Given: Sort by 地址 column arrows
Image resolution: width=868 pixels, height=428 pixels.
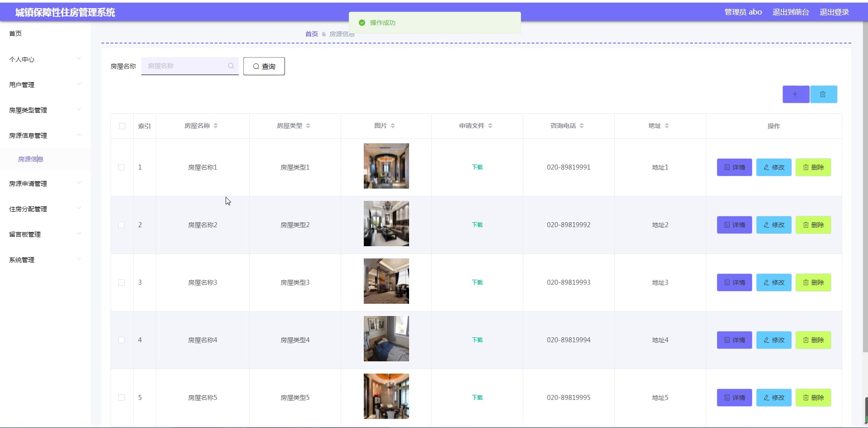Looking at the screenshot, I should point(667,126).
